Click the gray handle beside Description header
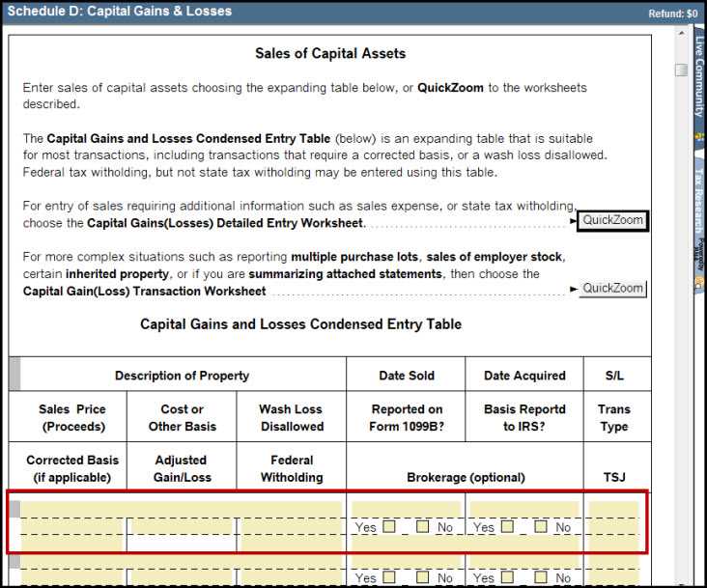707x588 pixels. [14, 374]
